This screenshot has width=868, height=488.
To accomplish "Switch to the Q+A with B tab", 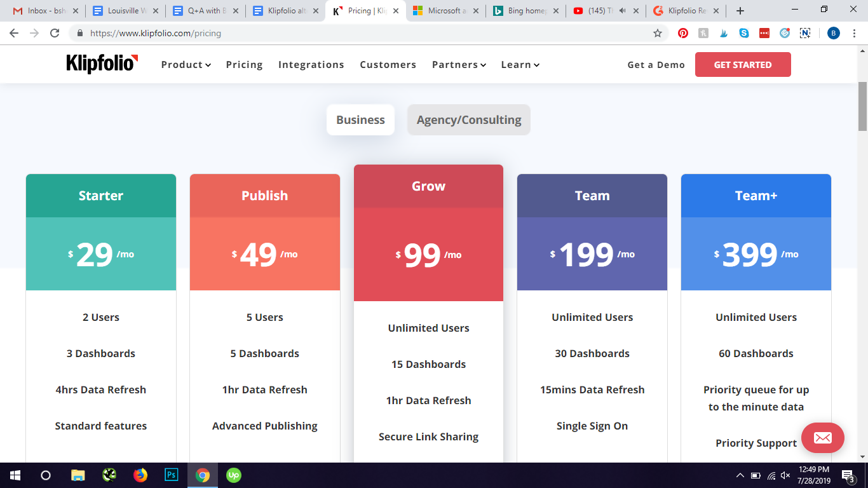I will point(204,11).
